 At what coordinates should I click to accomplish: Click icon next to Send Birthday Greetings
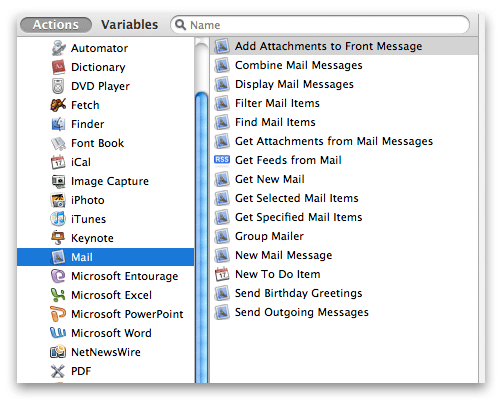click(x=222, y=293)
